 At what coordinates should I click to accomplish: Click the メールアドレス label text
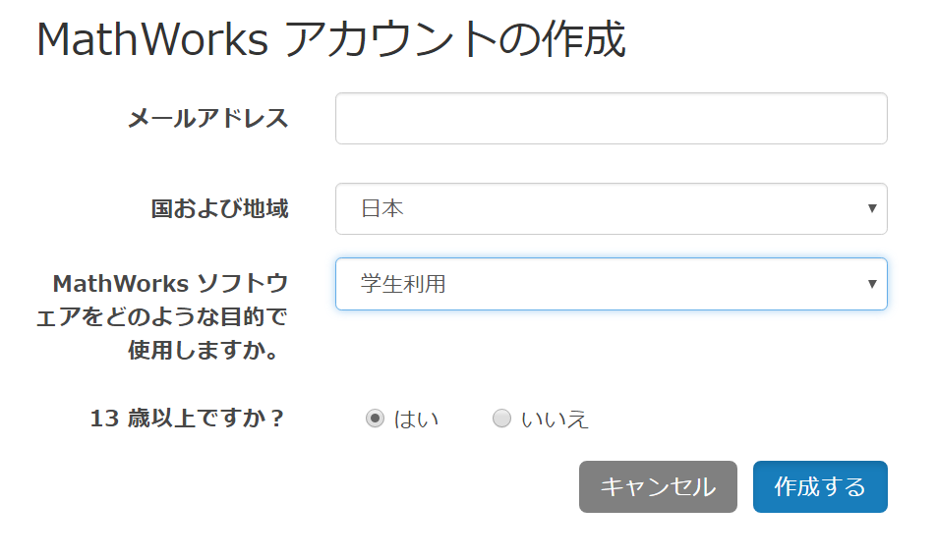point(208,118)
